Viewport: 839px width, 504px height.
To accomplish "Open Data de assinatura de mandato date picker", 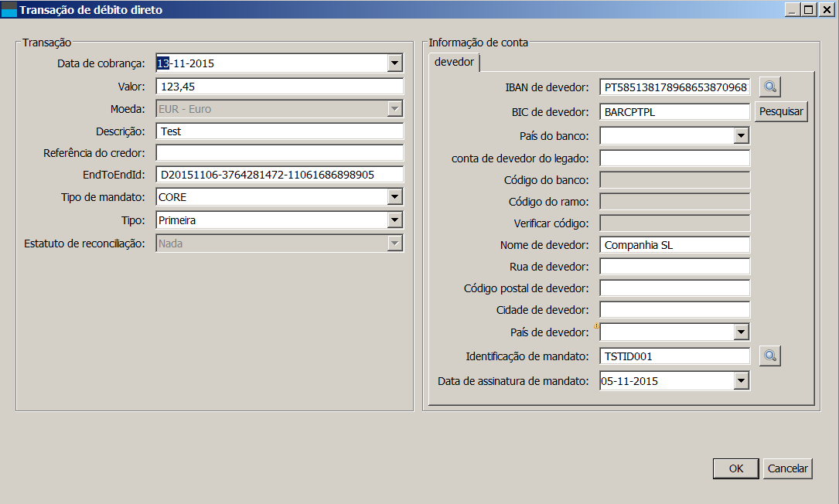I will tap(742, 380).
